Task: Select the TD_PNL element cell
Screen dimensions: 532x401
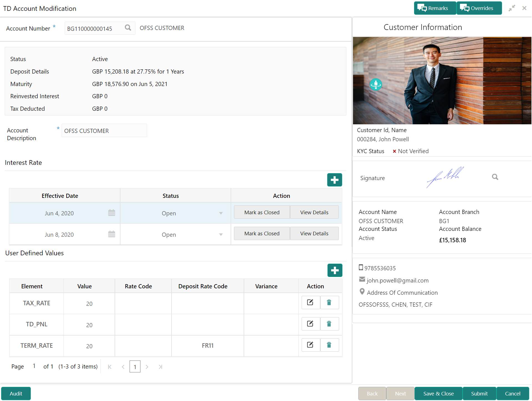Action: click(x=37, y=324)
